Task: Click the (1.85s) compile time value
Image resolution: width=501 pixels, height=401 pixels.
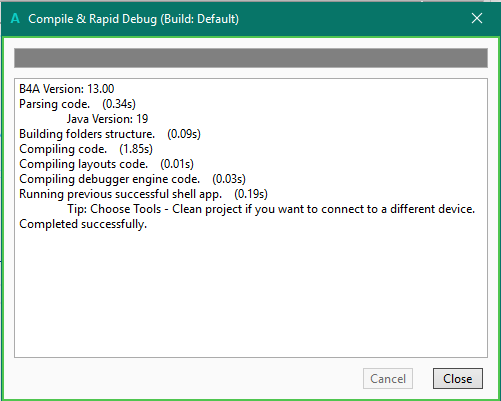Action: 136,149
